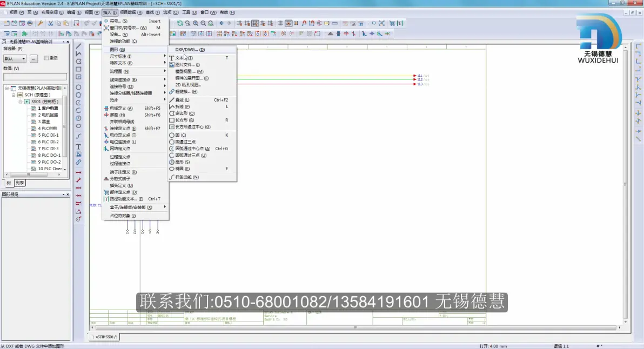This screenshot has width=644, height=349.
Task: Click the drawing area vertical scrollbar
Action: click(625, 184)
